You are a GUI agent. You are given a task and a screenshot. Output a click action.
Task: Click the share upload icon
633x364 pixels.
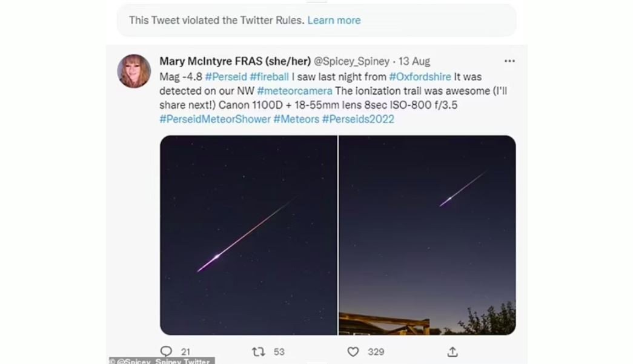tap(452, 352)
